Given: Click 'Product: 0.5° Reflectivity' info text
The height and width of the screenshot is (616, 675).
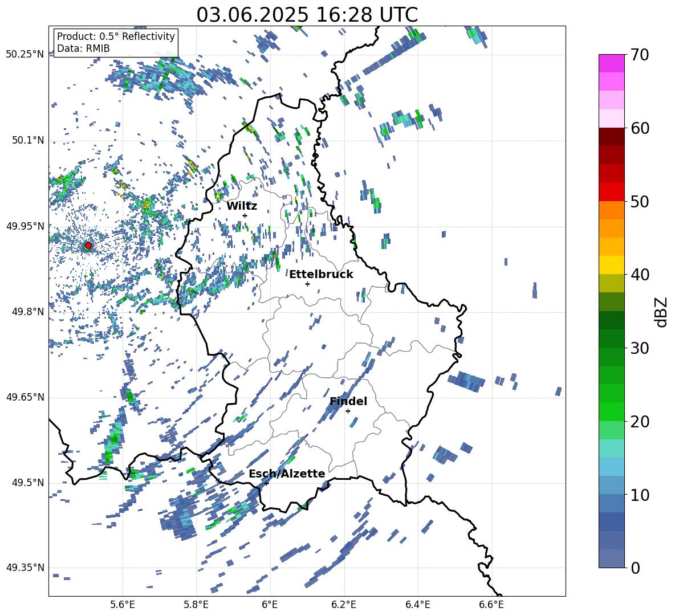Looking at the screenshot, I should tap(116, 36).
